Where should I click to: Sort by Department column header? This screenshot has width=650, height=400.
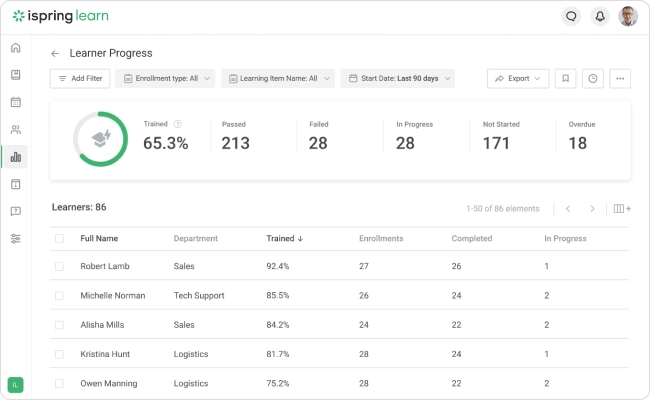pos(196,238)
